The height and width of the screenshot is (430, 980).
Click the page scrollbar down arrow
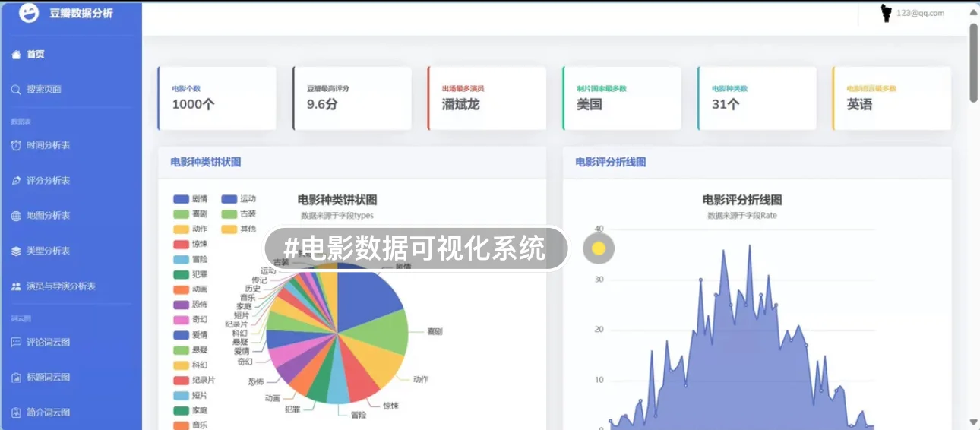click(973, 422)
